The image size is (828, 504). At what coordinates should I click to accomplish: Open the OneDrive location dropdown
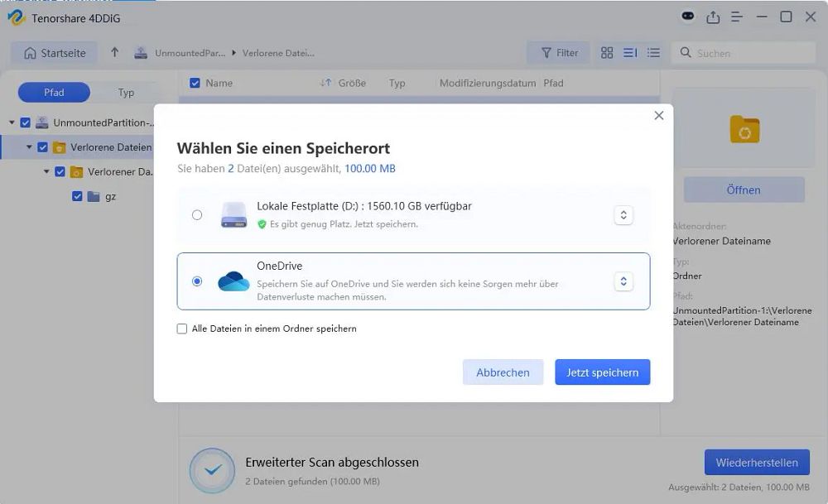pos(623,281)
